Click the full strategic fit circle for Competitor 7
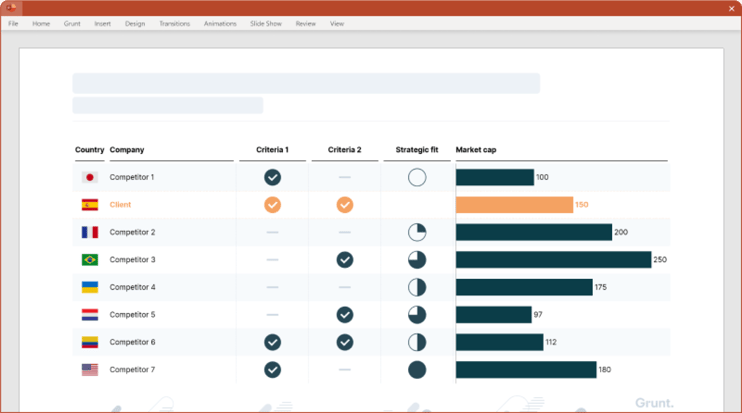Viewport: 742px width, 413px height. coord(417,370)
